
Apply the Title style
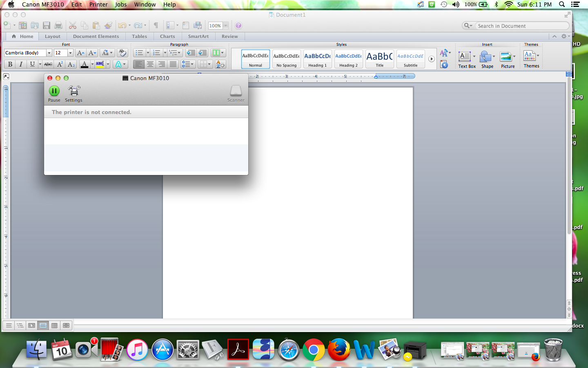tap(379, 59)
